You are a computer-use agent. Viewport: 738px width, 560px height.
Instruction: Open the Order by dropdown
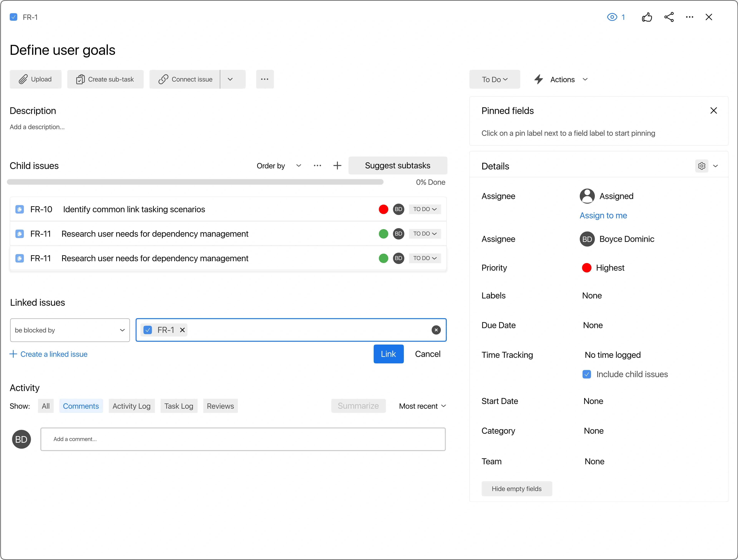(x=279, y=166)
